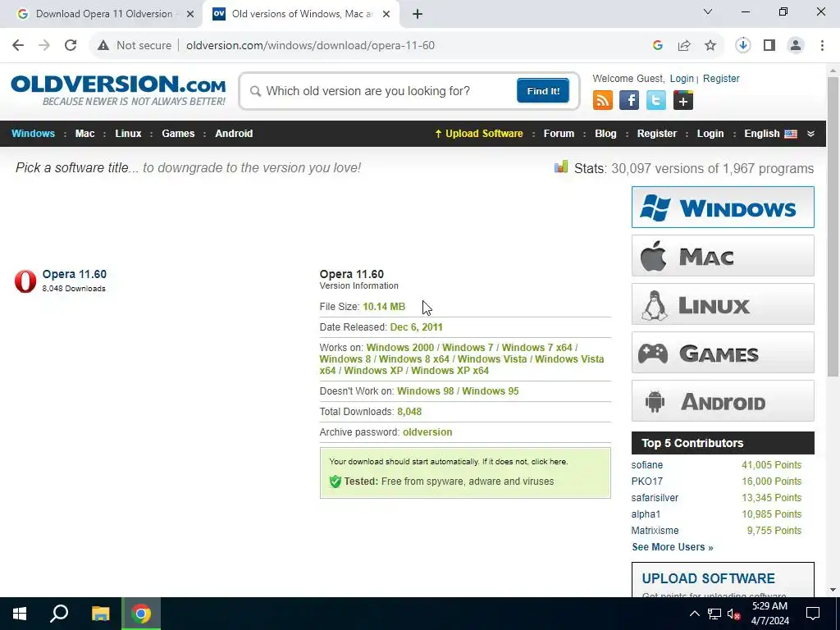
Task: Select Mac in the navigation bar
Action: (x=84, y=134)
